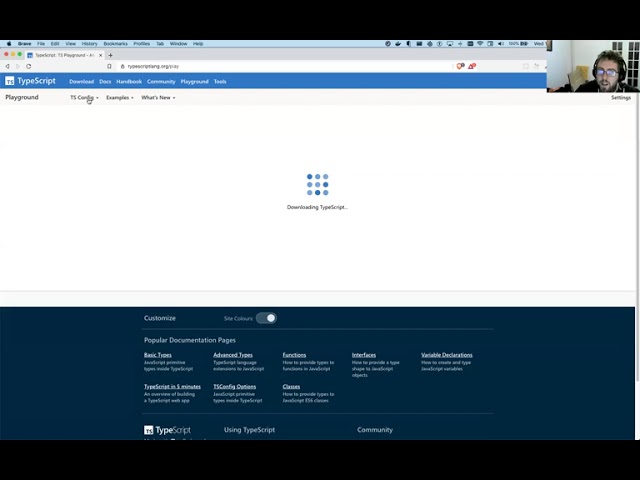Image resolution: width=640 pixels, height=480 pixels.
Task: Open the History menu
Action: [x=89, y=44]
